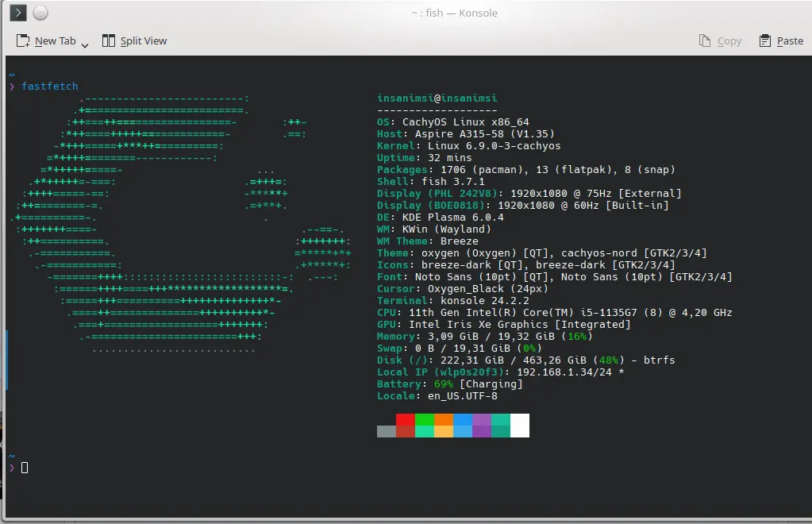This screenshot has width=812, height=524.
Task: Click the Host line Aspire A315-58
Action: [466, 133]
